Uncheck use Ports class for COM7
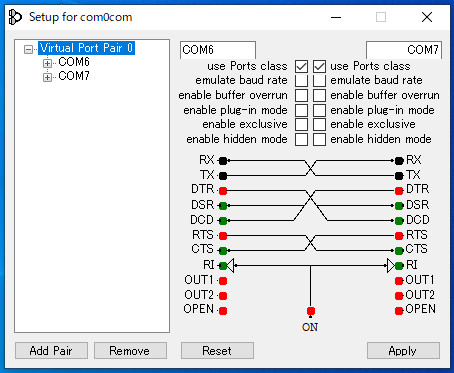The height and width of the screenshot is (373, 454). tap(319, 66)
